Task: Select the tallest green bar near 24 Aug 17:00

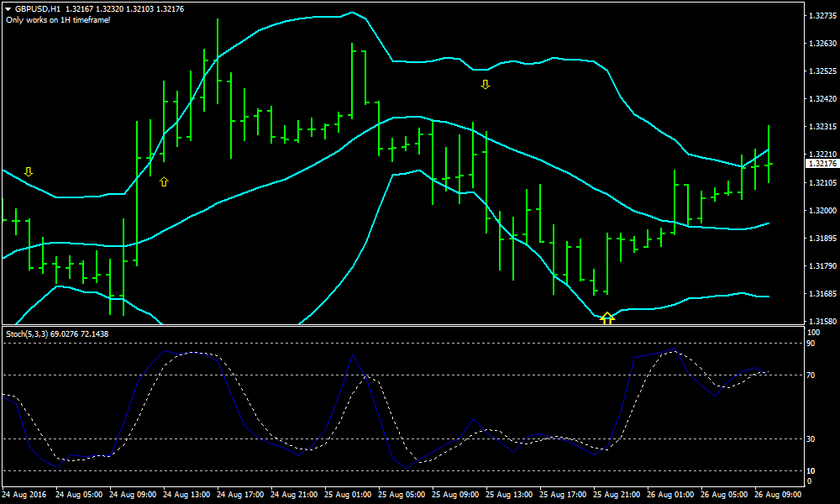Action: (218, 63)
